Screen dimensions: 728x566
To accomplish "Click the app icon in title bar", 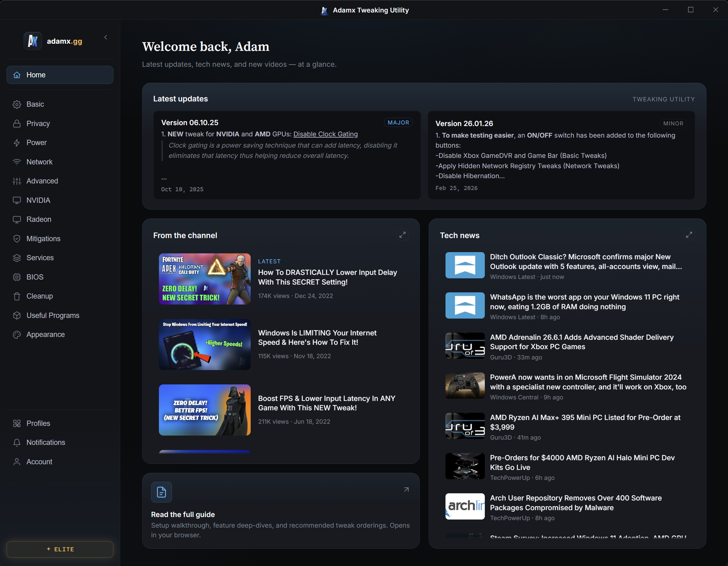I will click(324, 10).
